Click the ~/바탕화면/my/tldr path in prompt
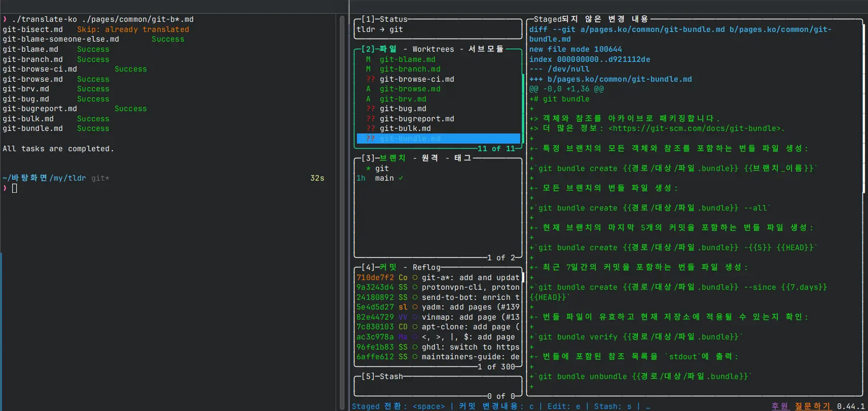868x411 pixels. point(44,178)
